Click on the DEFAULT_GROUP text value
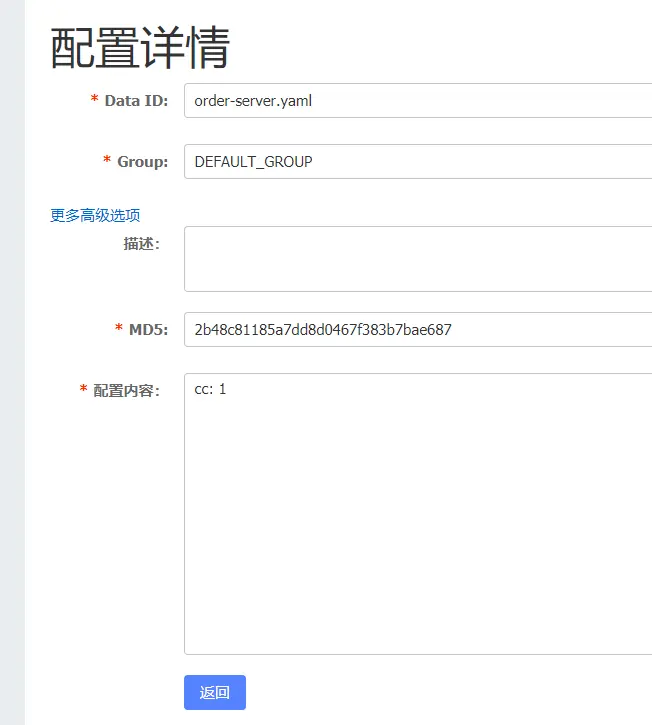The width and height of the screenshot is (652, 725). pos(253,161)
